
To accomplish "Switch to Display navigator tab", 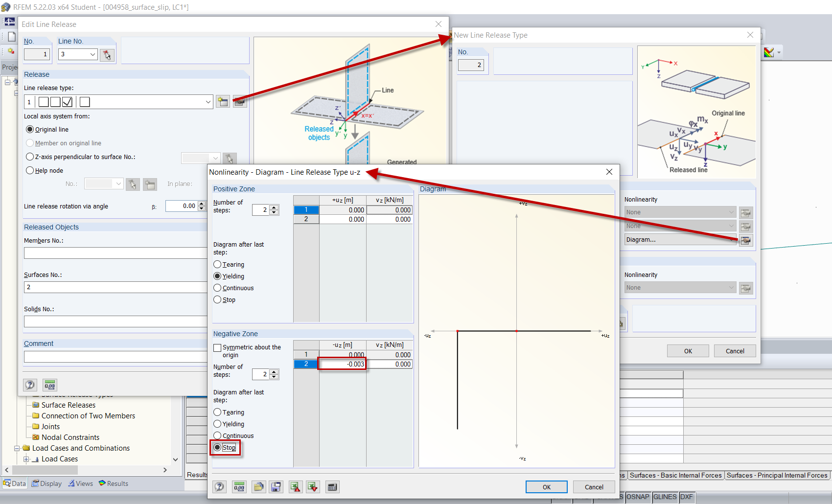I will coord(47,483).
